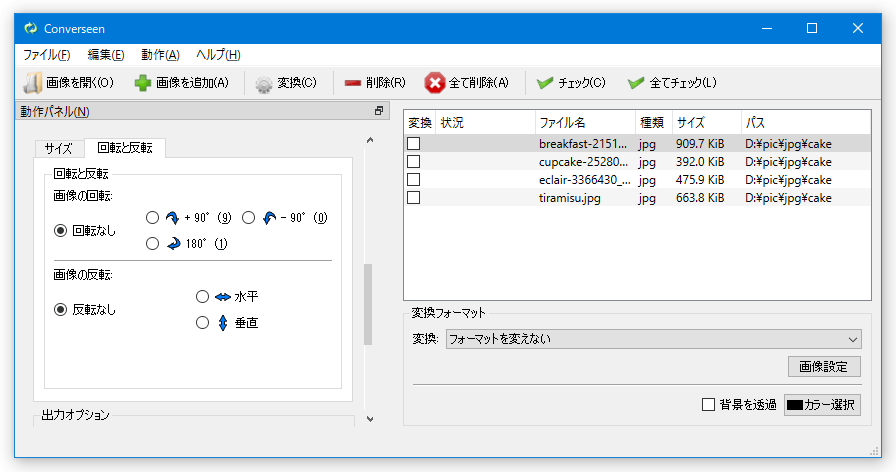Enable the 背景を透過 checkbox
The width and height of the screenshot is (896, 472).
709,405
